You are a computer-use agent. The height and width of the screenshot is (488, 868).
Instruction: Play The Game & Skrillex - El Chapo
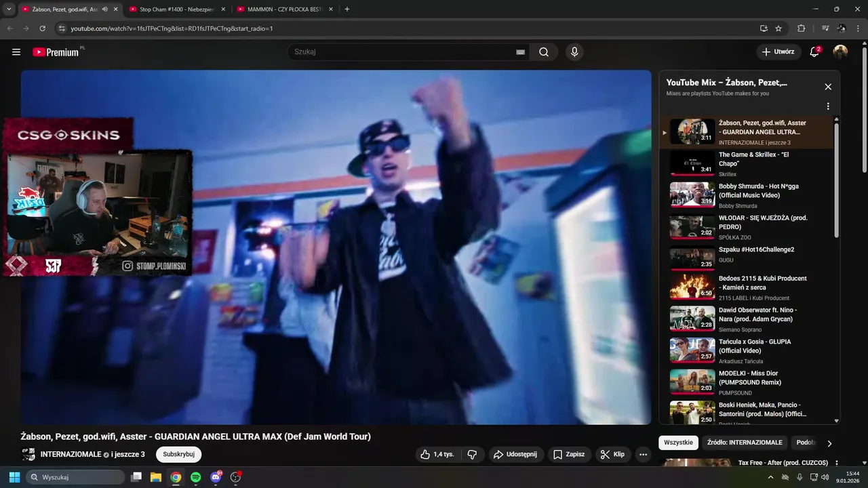tap(746, 163)
